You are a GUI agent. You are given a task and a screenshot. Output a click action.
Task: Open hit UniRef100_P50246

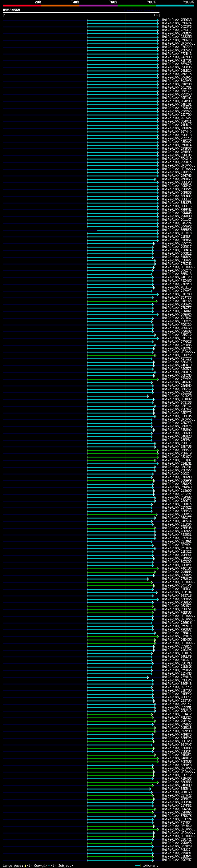point(177,111)
